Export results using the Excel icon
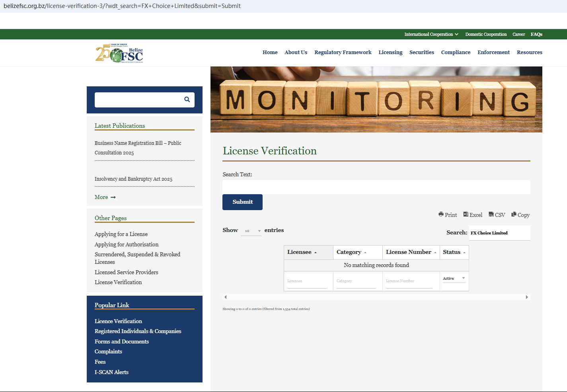 pos(466,215)
